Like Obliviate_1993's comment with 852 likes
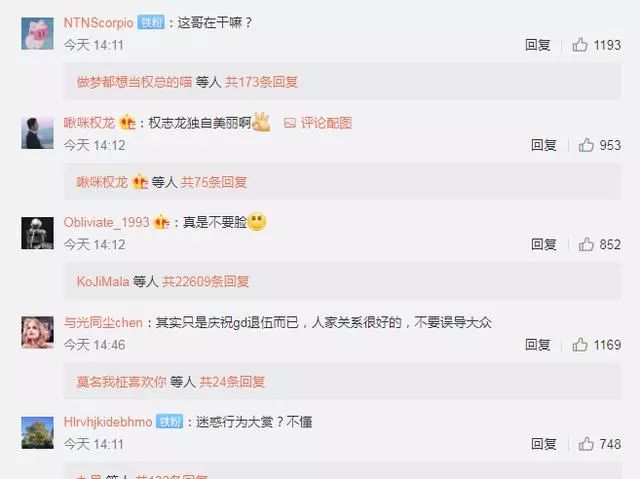This screenshot has height=479, width=640. pyautogui.click(x=586, y=244)
